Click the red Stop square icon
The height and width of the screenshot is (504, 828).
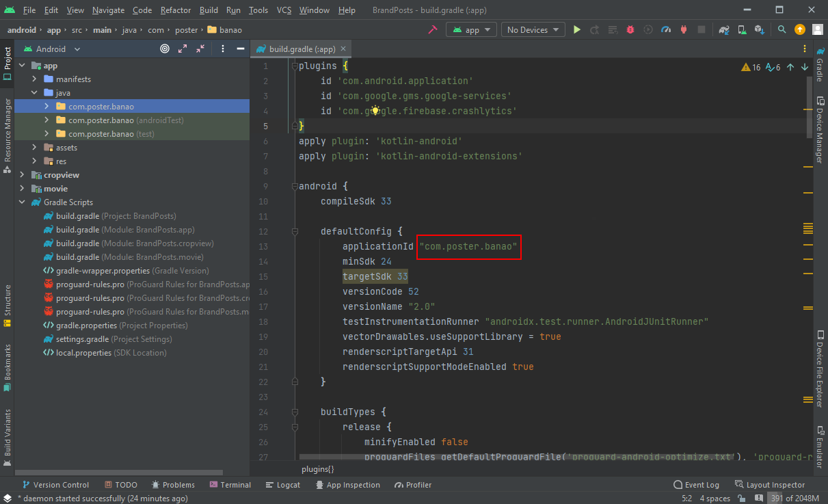pos(702,30)
